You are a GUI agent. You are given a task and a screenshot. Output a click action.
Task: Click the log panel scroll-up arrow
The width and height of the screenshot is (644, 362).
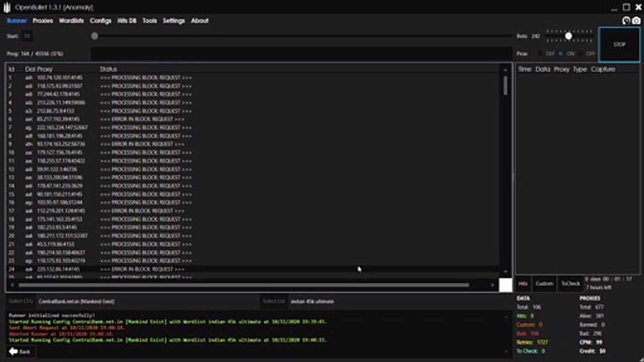point(506,316)
